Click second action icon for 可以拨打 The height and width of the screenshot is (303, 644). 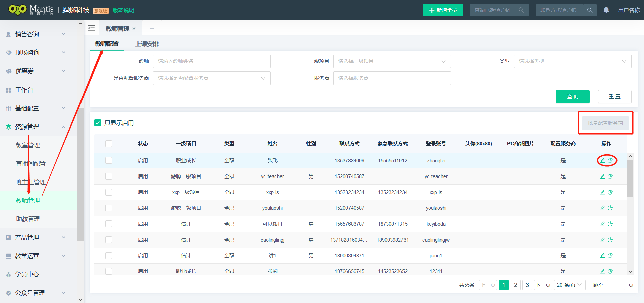(x=610, y=224)
